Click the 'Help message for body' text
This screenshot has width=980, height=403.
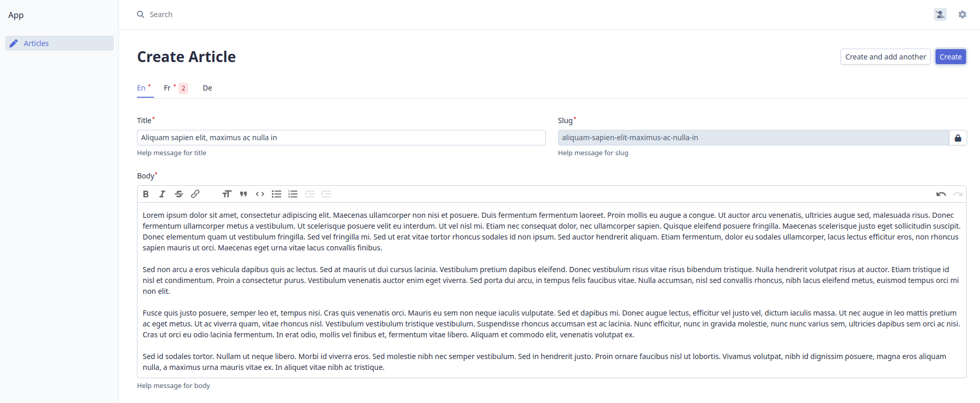[173, 385]
